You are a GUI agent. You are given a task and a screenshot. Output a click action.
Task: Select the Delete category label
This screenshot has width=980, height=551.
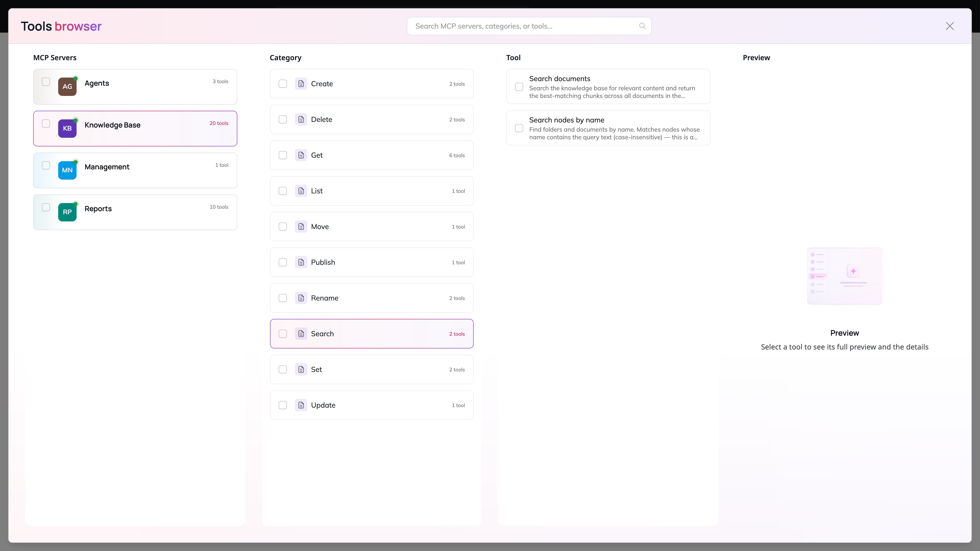(x=322, y=119)
